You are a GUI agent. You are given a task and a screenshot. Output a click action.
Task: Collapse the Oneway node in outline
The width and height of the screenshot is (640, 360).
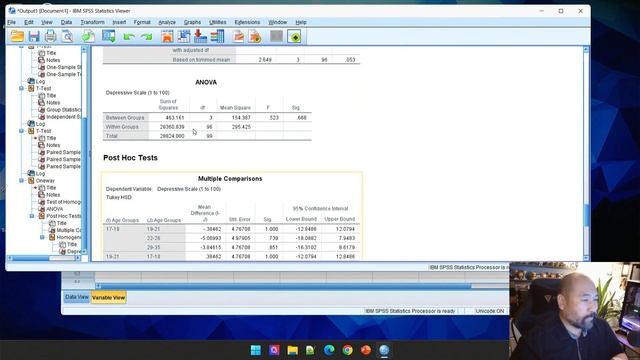coord(22,180)
